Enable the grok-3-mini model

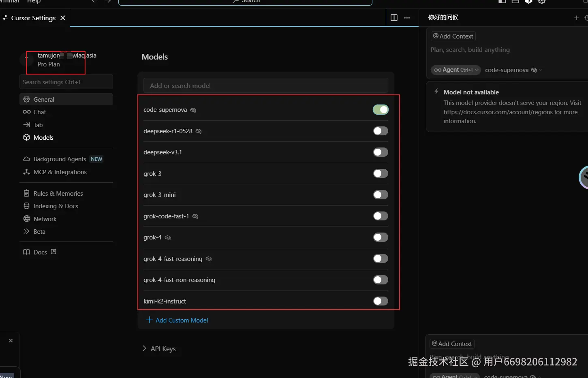pos(381,194)
